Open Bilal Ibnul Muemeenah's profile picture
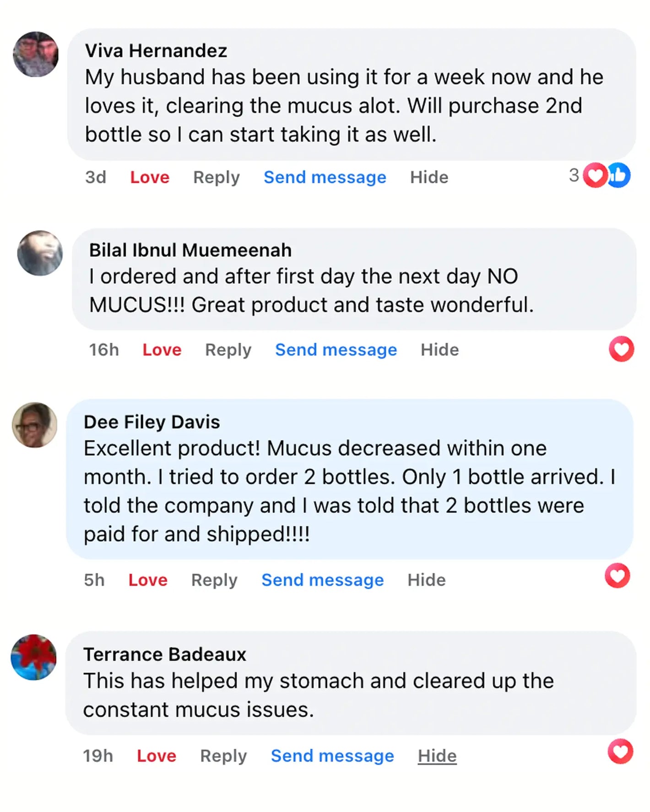 pyautogui.click(x=40, y=253)
